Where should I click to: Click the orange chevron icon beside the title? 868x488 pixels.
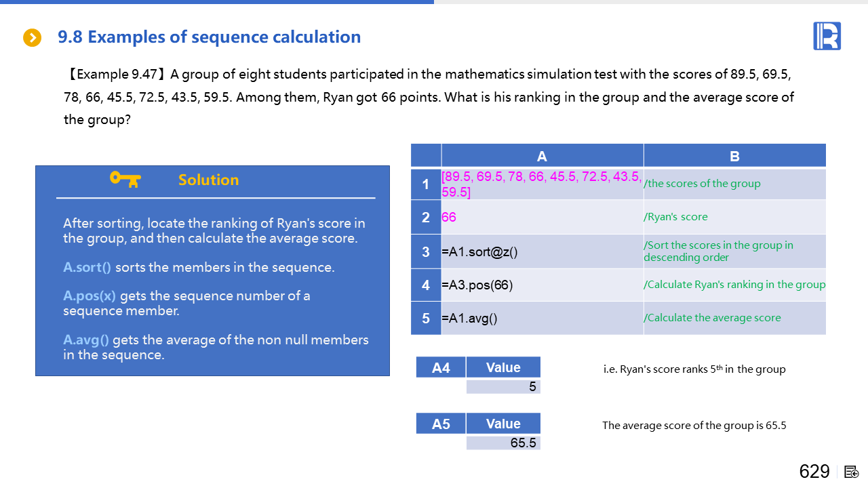tap(32, 38)
